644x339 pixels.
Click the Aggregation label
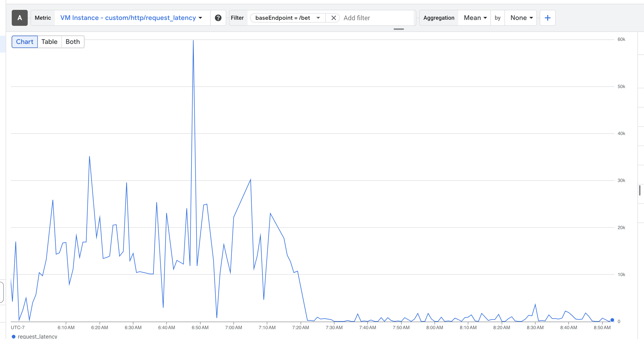(x=439, y=18)
